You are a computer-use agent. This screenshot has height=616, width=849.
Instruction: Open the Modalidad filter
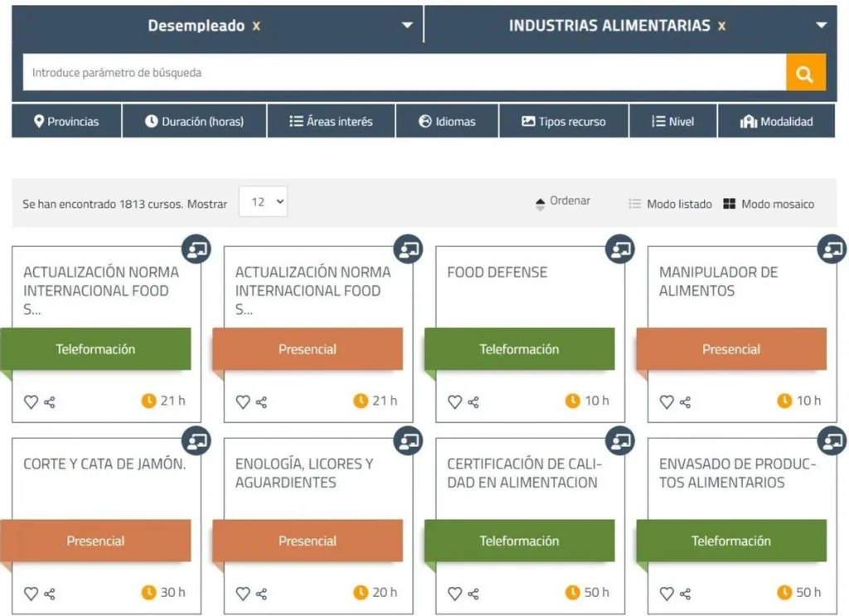point(776,121)
